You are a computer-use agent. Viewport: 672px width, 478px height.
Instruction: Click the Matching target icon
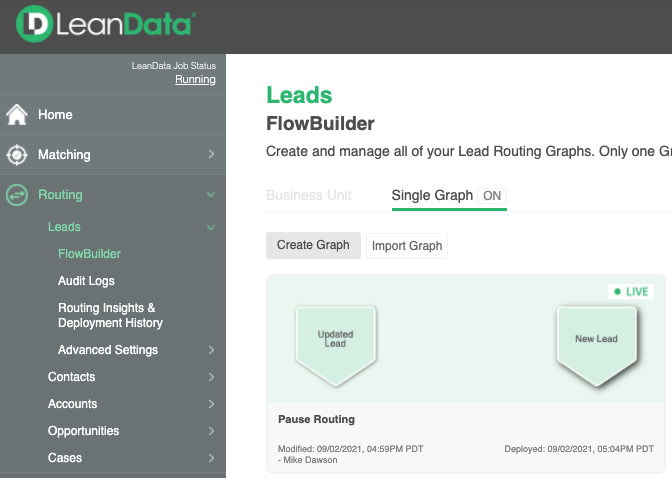point(17,155)
